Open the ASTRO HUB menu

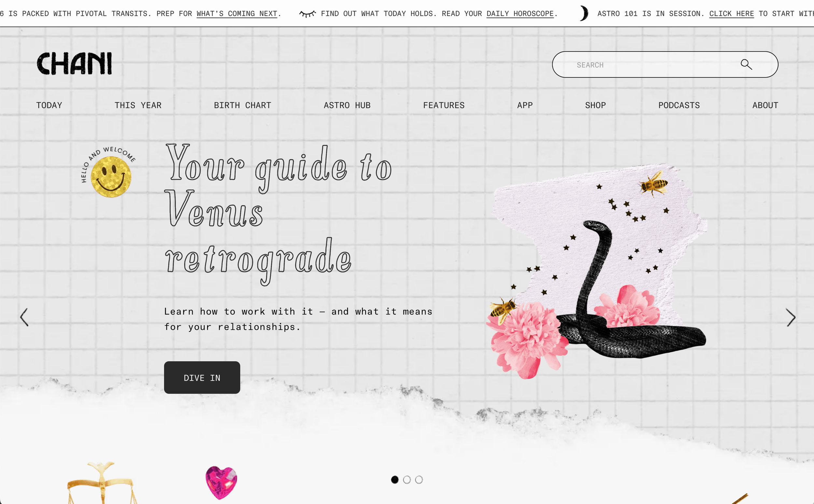[x=347, y=105]
